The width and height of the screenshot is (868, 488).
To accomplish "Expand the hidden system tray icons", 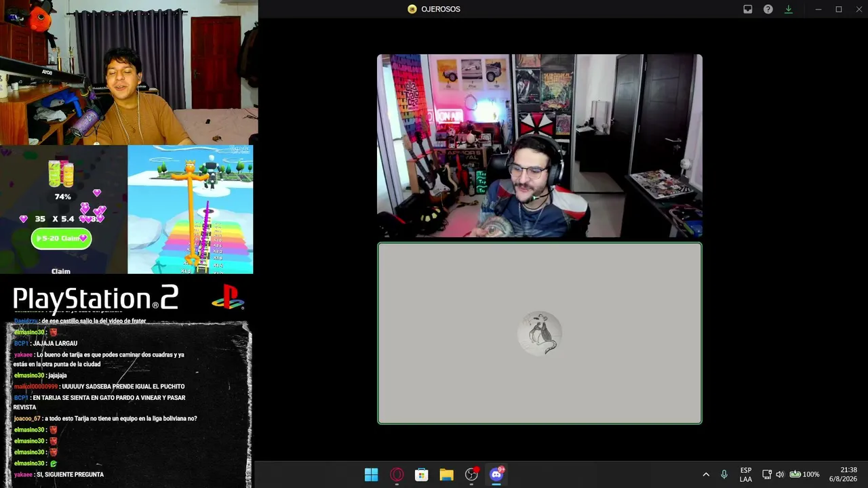I will pyautogui.click(x=706, y=474).
